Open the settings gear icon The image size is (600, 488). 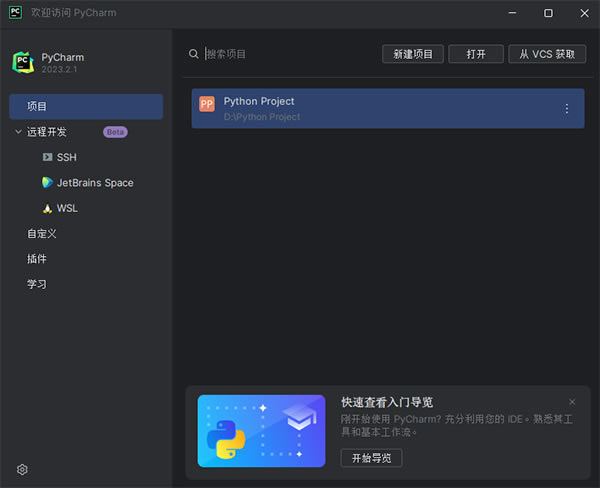[x=22, y=469]
